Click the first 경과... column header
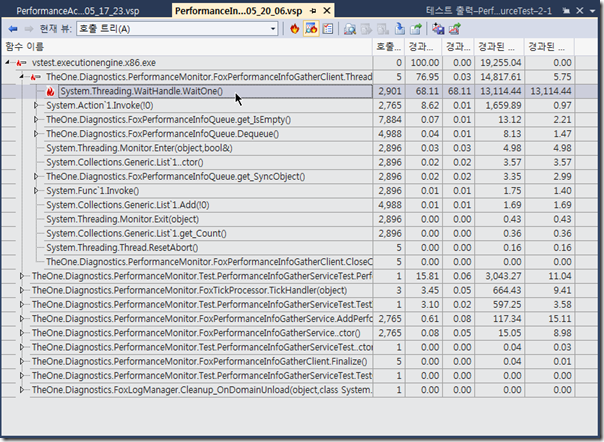 point(423,47)
